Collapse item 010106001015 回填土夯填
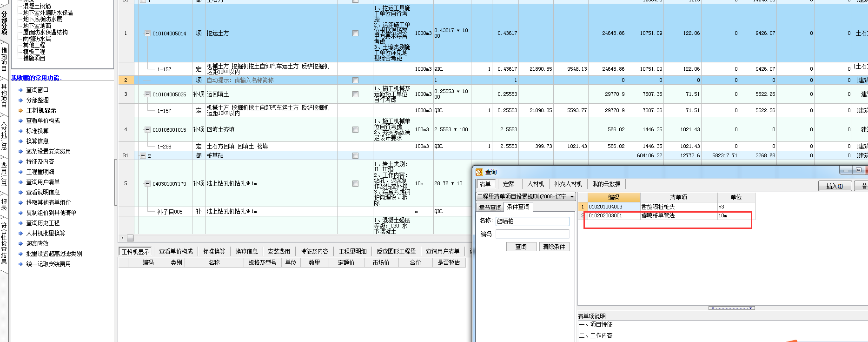Viewport: 868px width, 342px height. (x=147, y=130)
